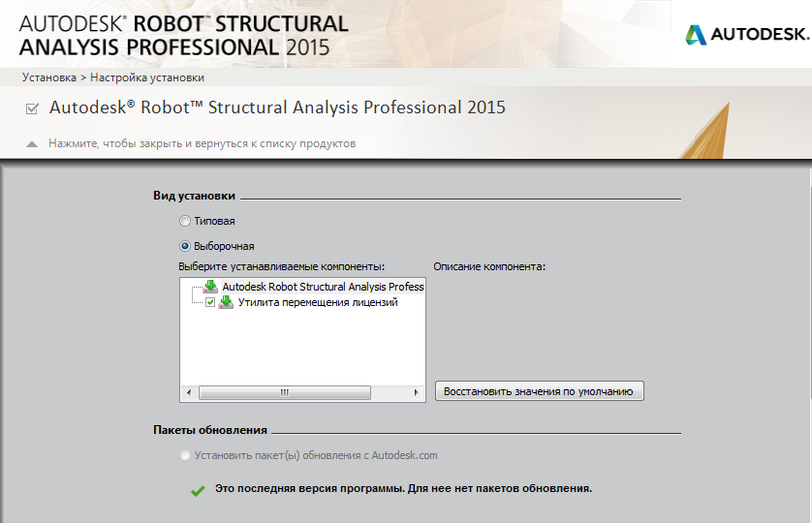Collapse panel using the gray up triangle
The width and height of the screenshot is (812, 523).
pyautogui.click(x=32, y=143)
